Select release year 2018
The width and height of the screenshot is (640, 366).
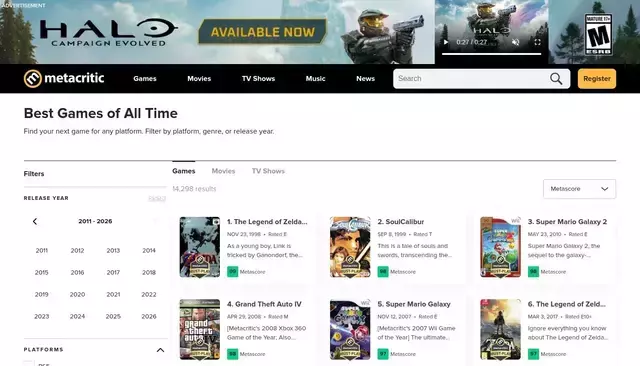(x=149, y=273)
